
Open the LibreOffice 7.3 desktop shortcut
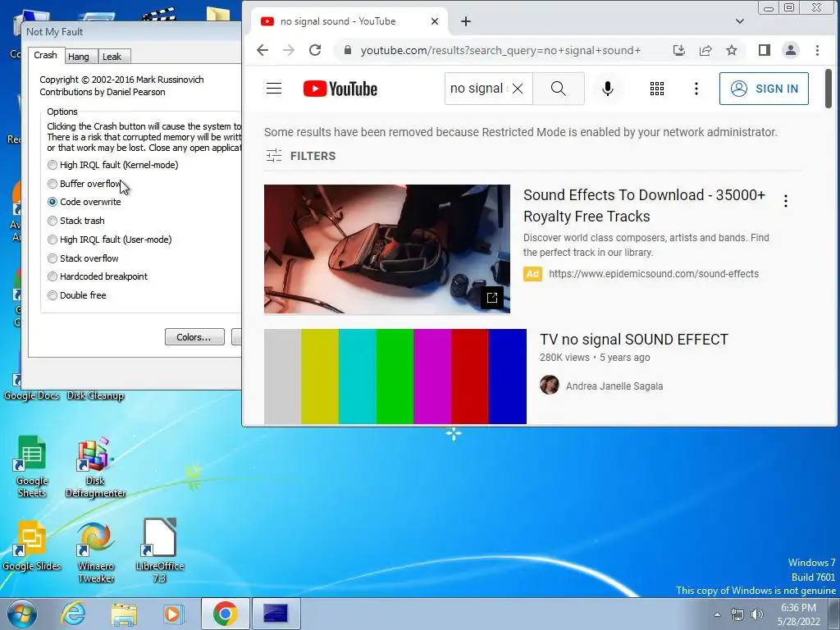160,550
